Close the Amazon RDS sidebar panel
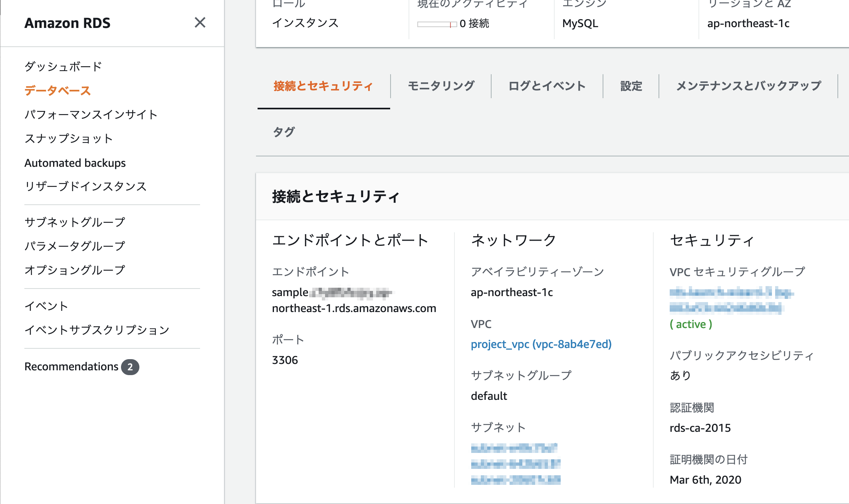Screen dimensions: 849x504 (x=200, y=23)
